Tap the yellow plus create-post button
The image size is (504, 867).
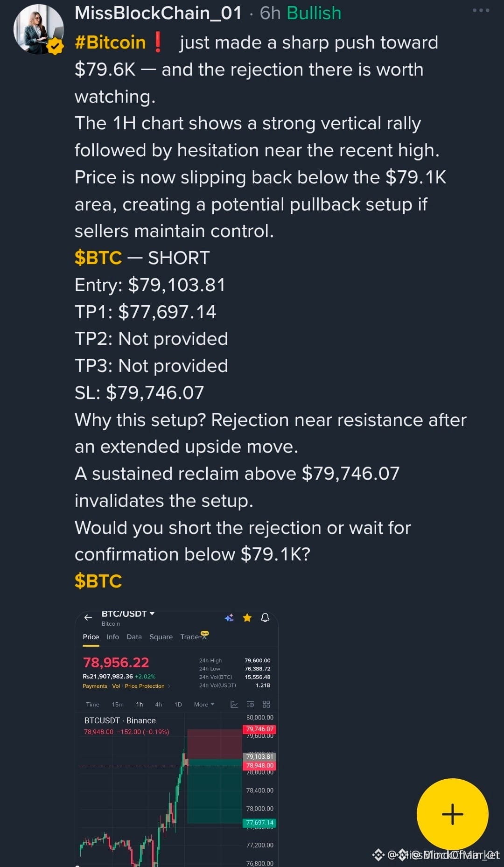point(452,814)
